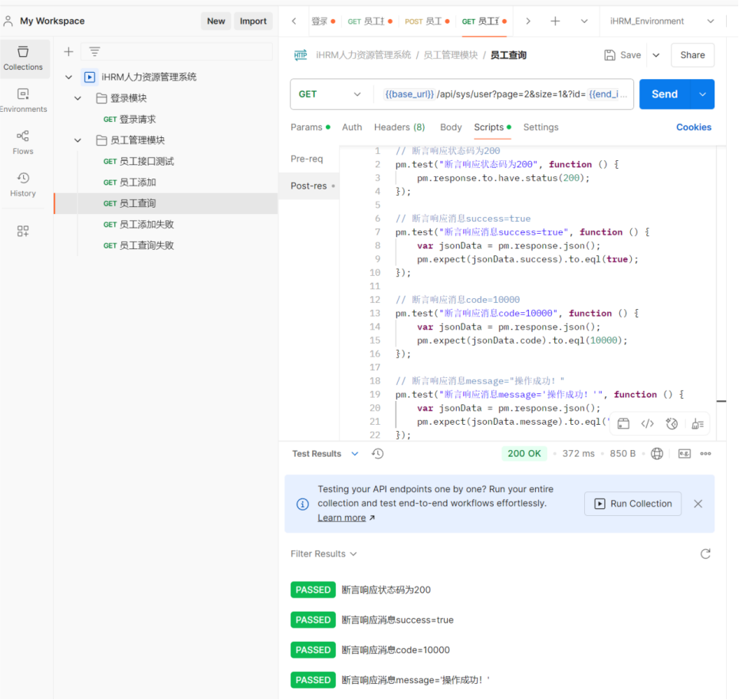Select the Post-res script section

309,186
